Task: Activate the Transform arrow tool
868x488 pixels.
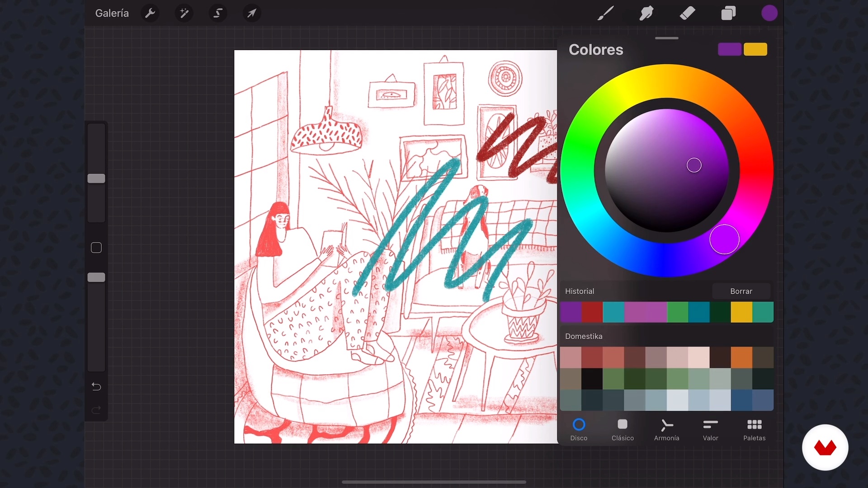Action: 252,13
